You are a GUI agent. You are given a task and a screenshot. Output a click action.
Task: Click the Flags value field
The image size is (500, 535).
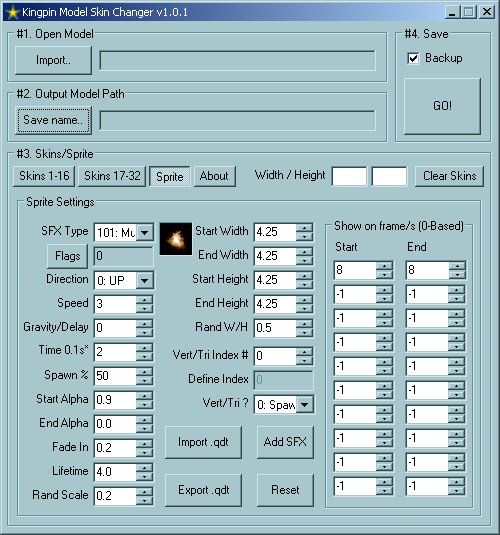tap(123, 256)
